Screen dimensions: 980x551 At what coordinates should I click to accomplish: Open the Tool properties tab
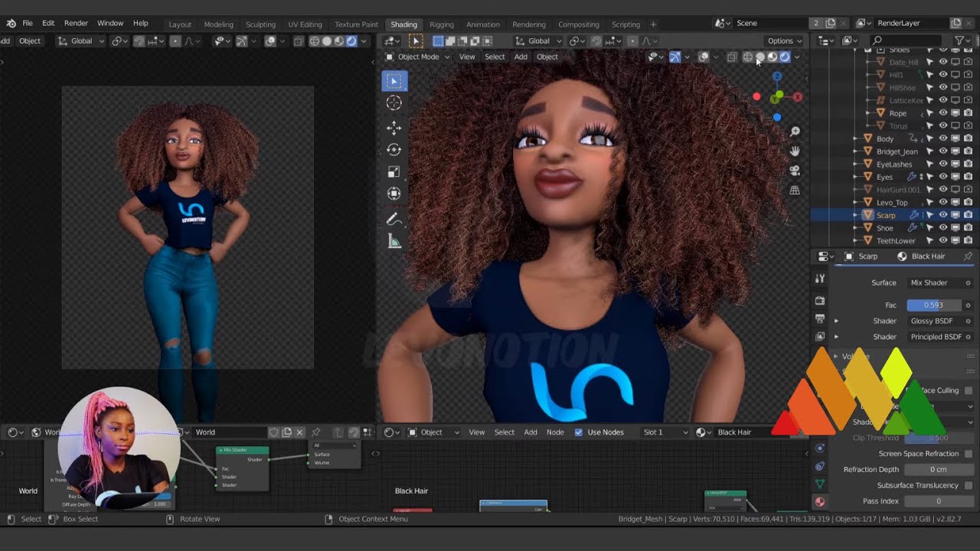pyautogui.click(x=820, y=279)
